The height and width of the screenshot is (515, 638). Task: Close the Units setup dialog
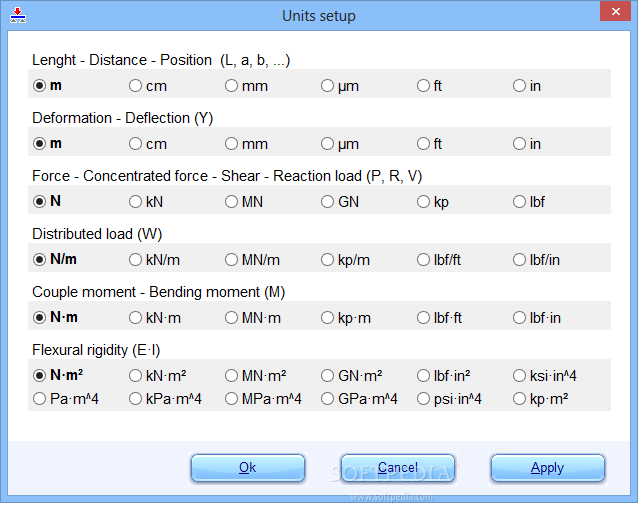(615, 11)
